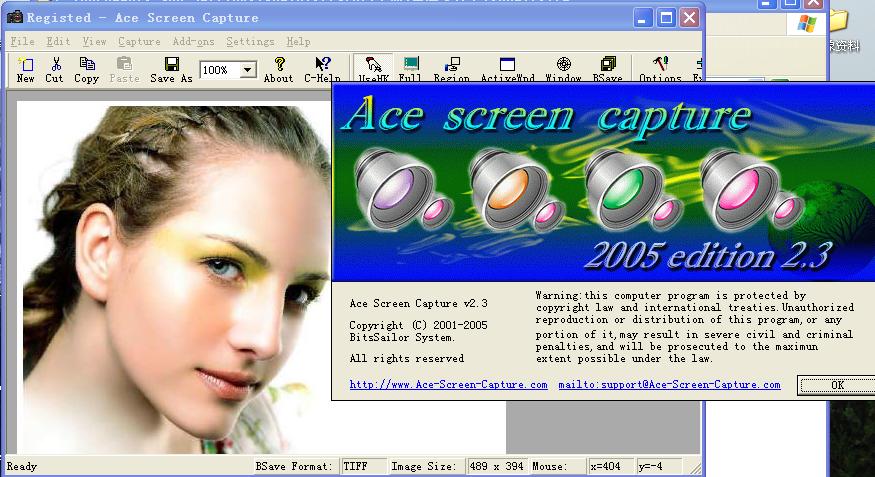Open the Edit menu
Viewport: 875px width, 477px height.
tap(58, 41)
